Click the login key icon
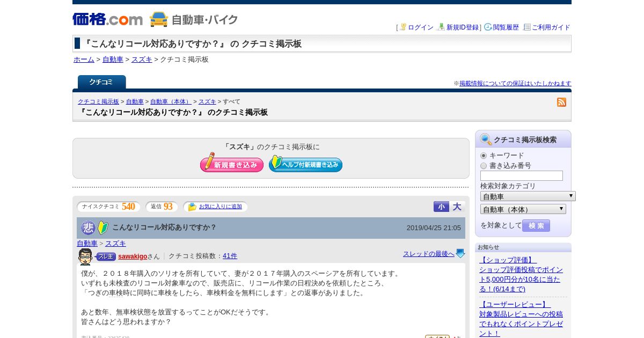 [x=403, y=27]
